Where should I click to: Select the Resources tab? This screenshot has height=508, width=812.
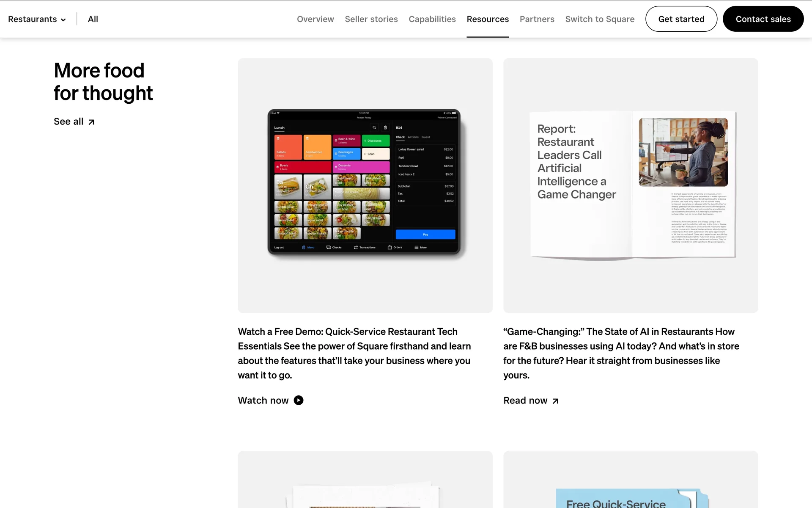click(x=487, y=19)
